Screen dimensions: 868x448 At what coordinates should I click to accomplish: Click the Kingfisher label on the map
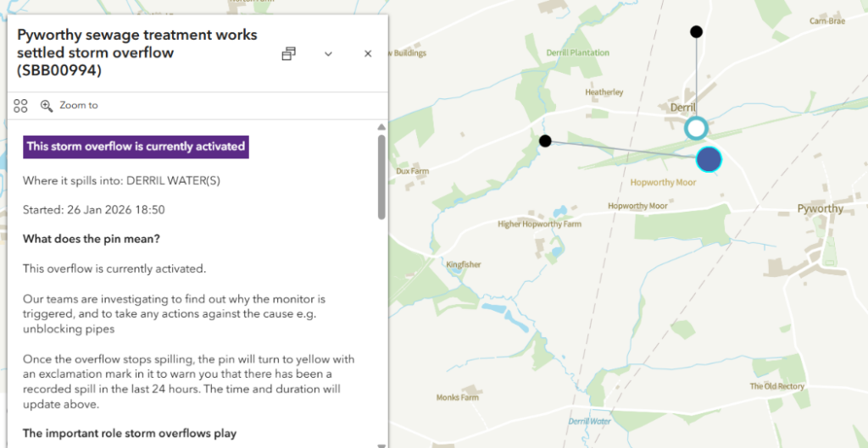click(464, 264)
